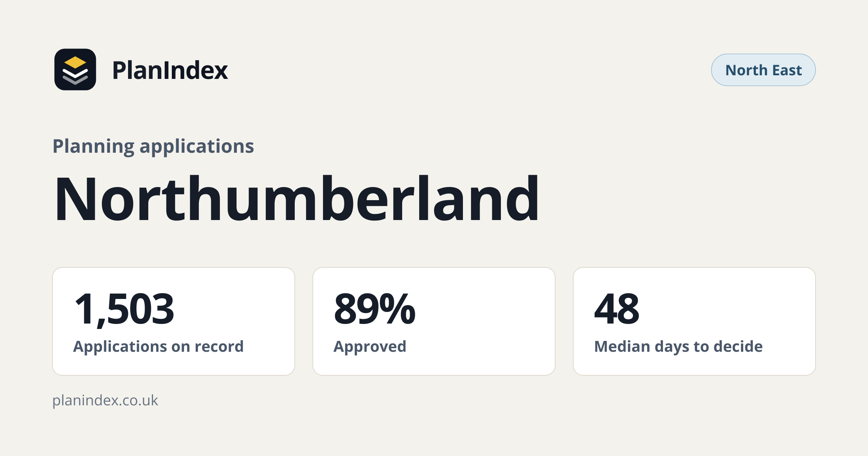Open the planindex.co.uk link

pos(105,401)
